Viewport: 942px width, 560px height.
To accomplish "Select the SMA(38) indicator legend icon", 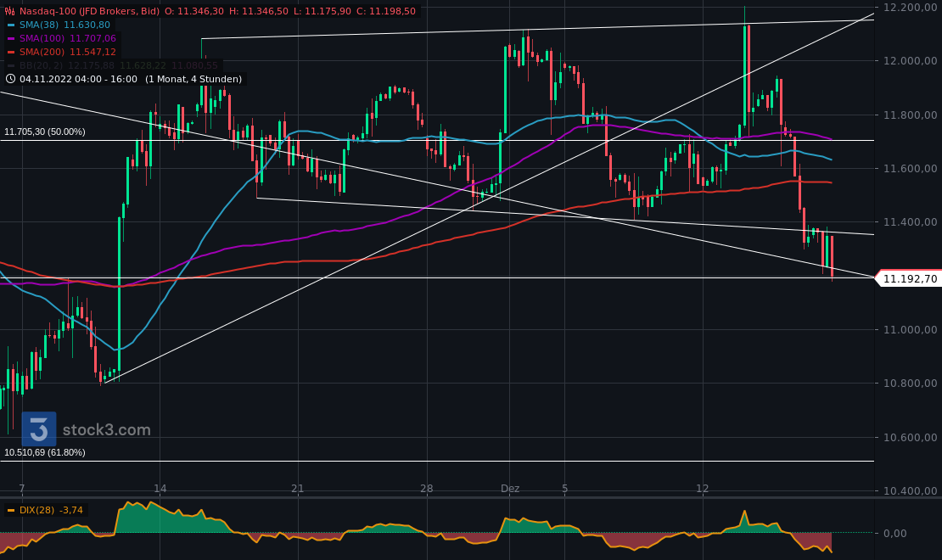I will [10, 25].
